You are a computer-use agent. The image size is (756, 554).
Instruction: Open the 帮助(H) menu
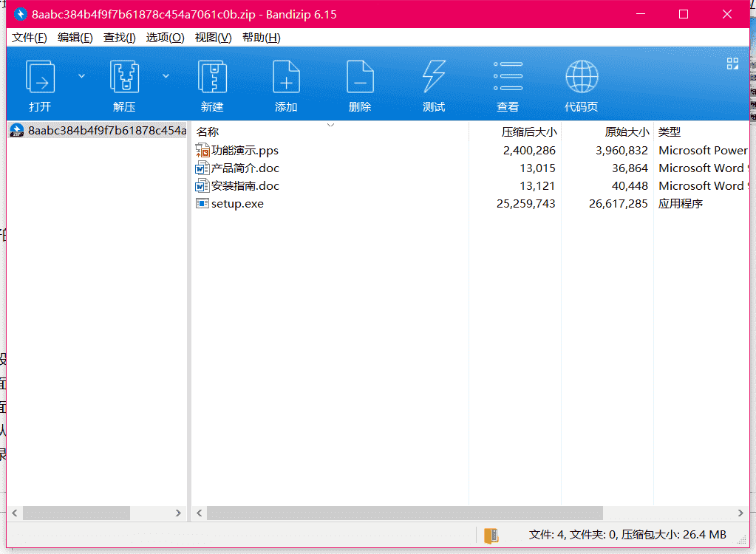click(x=262, y=38)
